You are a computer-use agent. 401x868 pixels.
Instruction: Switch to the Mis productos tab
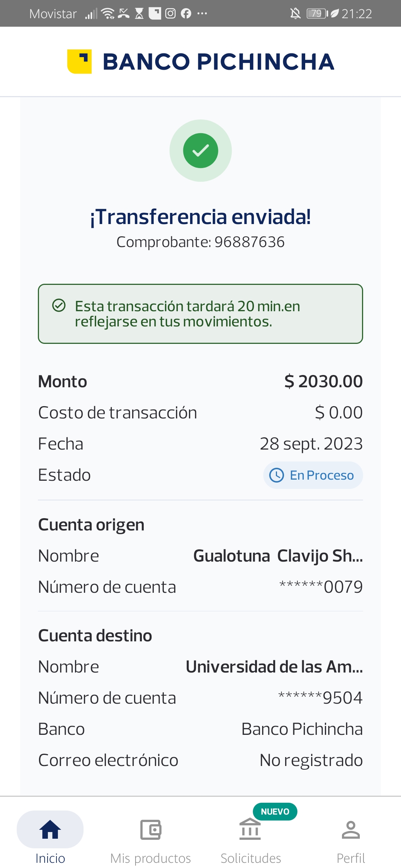point(150,858)
